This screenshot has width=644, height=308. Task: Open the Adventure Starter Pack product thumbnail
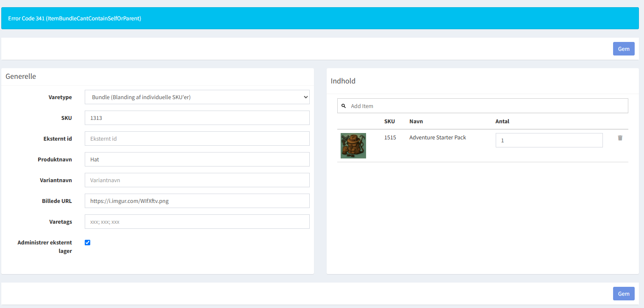coord(353,146)
